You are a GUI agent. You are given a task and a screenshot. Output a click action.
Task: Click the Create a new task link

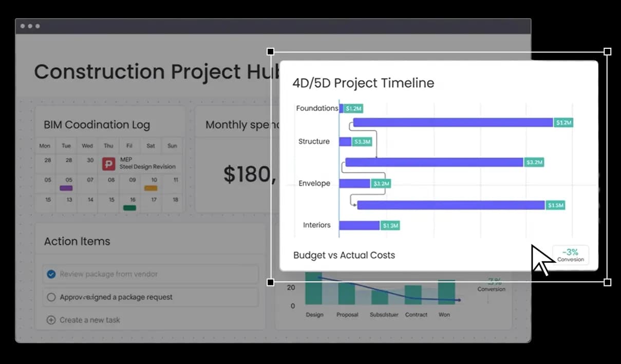coord(89,320)
